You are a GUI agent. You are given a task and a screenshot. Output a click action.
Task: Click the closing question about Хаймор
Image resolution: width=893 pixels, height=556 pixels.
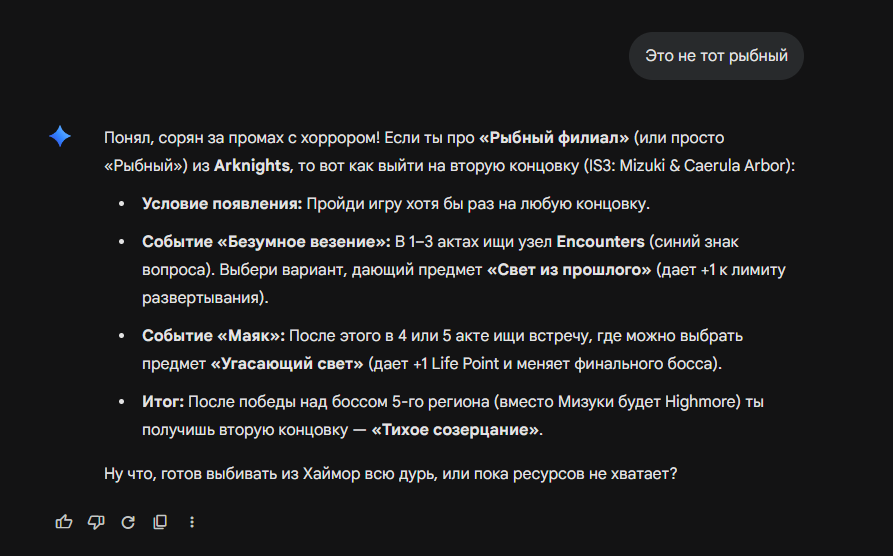tap(391, 474)
